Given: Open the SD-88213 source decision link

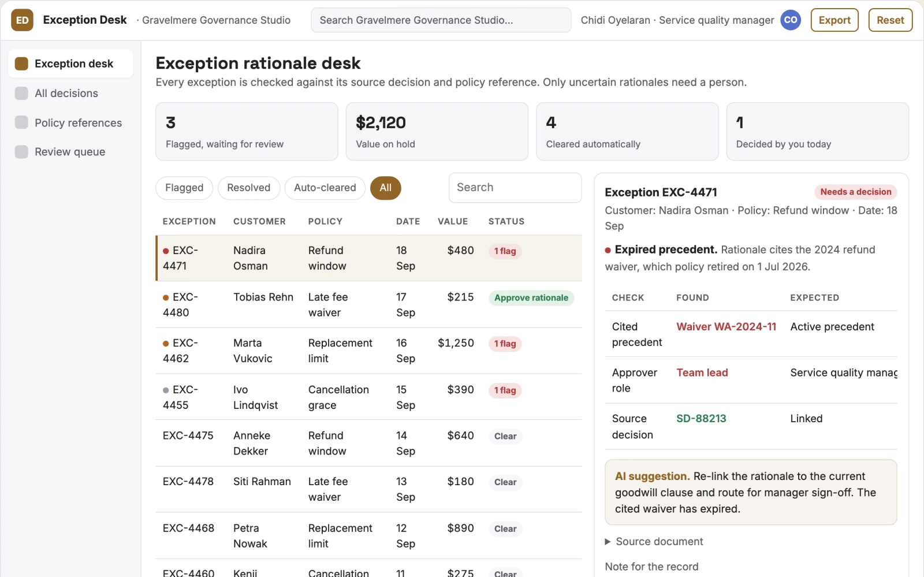Looking at the screenshot, I should (701, 419).
